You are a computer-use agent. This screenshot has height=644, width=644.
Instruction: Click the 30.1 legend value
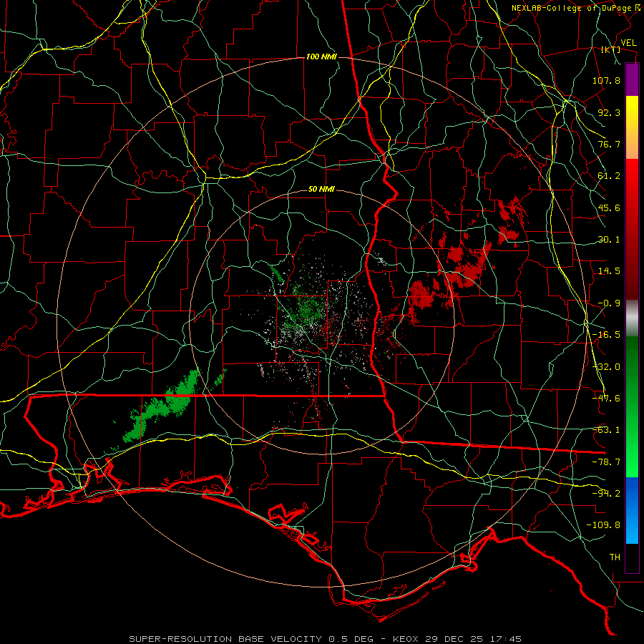pos(609,240)
